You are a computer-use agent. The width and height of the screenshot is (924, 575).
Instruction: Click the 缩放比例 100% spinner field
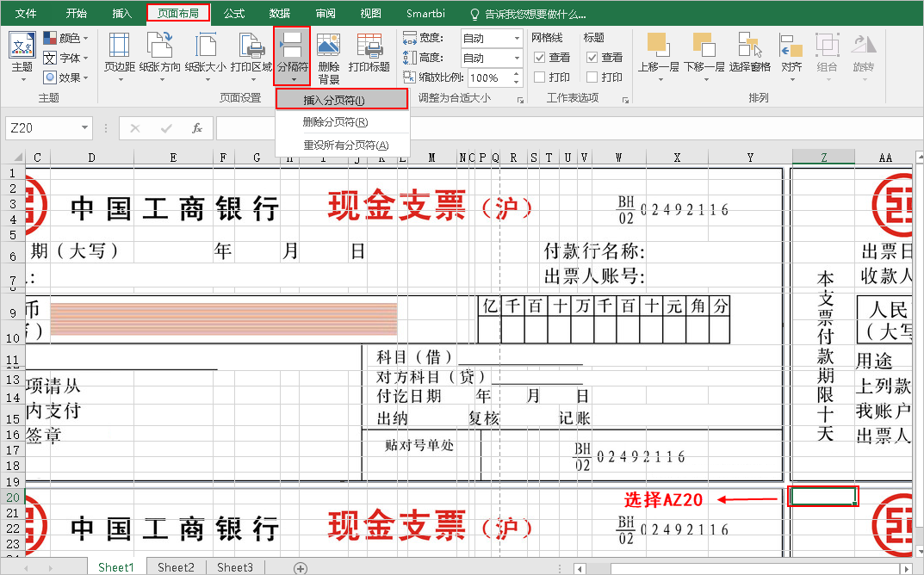(494, 77)
